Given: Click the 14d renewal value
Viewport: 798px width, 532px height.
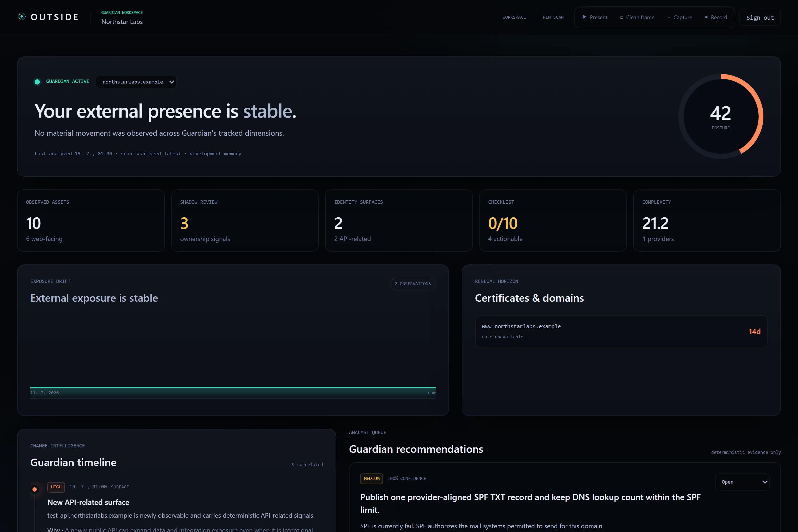Looking at the screenshot, I should [x=755, y=331].
